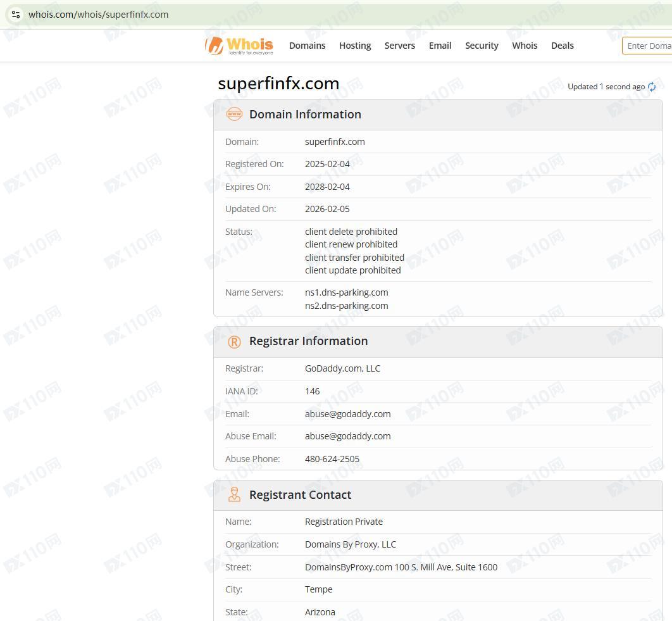Open the Hosting menu
The height and width of the screenshot is (621, 672).
(x=355, y=46)
